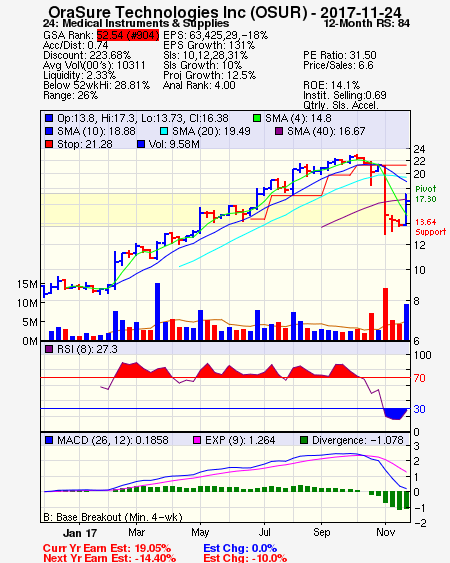Click the SMA (40): 16.67 legend text
This screenshot has width=450, height=563.
coord(326,131)
